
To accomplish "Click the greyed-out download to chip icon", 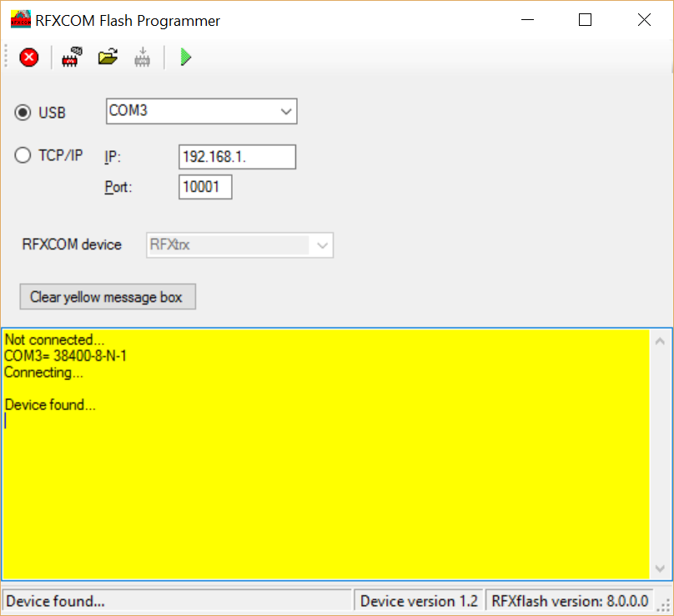I will click(x=143, y=58).
